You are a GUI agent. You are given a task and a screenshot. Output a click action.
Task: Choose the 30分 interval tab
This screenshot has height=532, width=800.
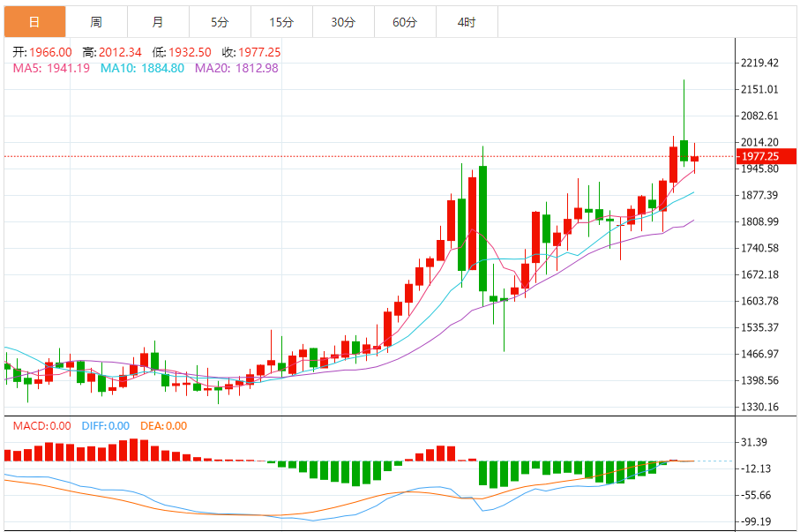coord(343,22)
